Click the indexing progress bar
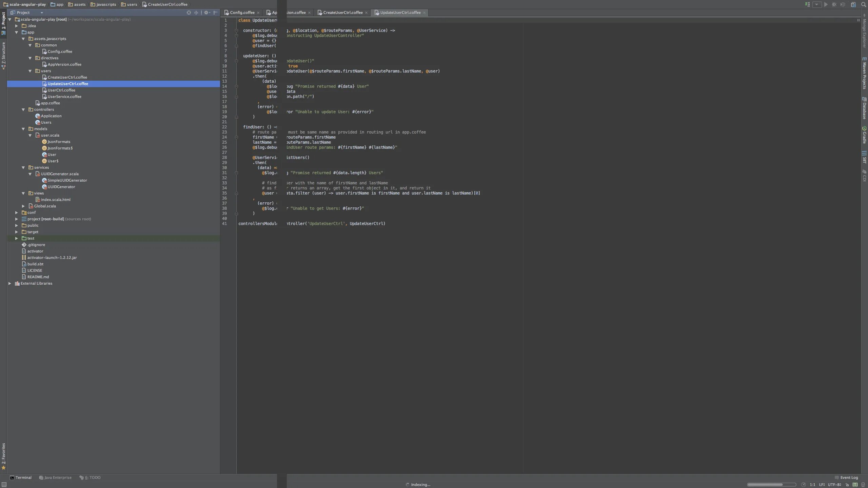Viewport: 868px width, 488px height. [x=771, y=485]
